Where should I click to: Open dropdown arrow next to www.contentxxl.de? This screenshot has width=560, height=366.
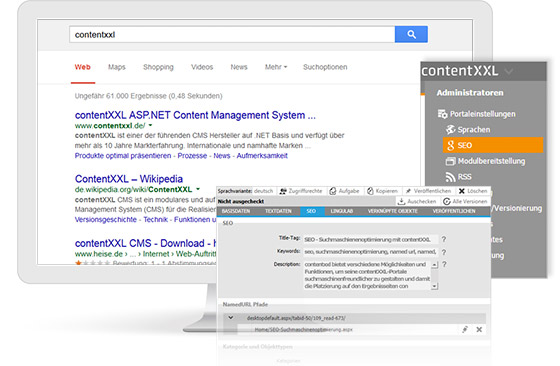click(150, 125)
